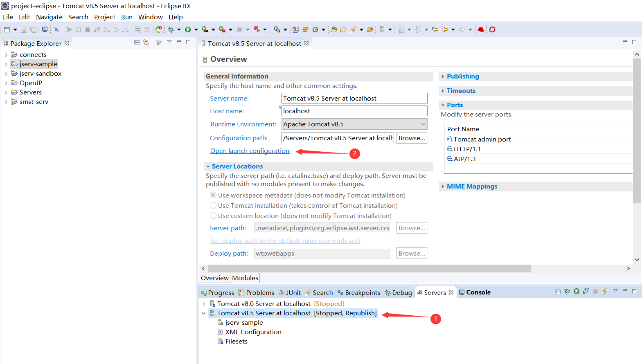642x364 pixels.
Task: Collapse the Server Locations section
Action: (208, 166)
